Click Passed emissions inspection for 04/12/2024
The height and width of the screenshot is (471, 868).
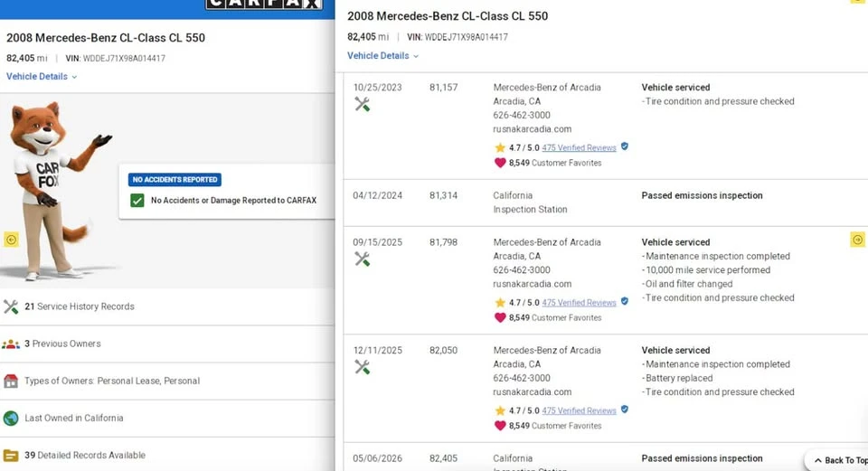(702, 195)
